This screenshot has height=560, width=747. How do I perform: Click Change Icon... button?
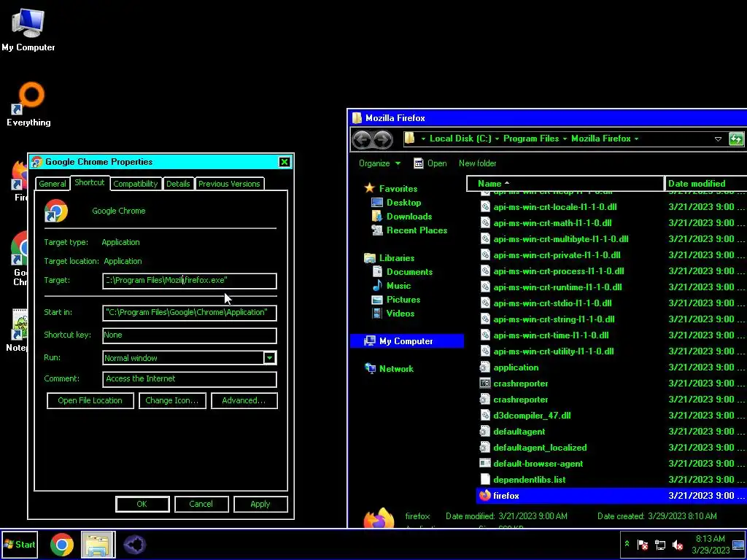click(172, 400)
